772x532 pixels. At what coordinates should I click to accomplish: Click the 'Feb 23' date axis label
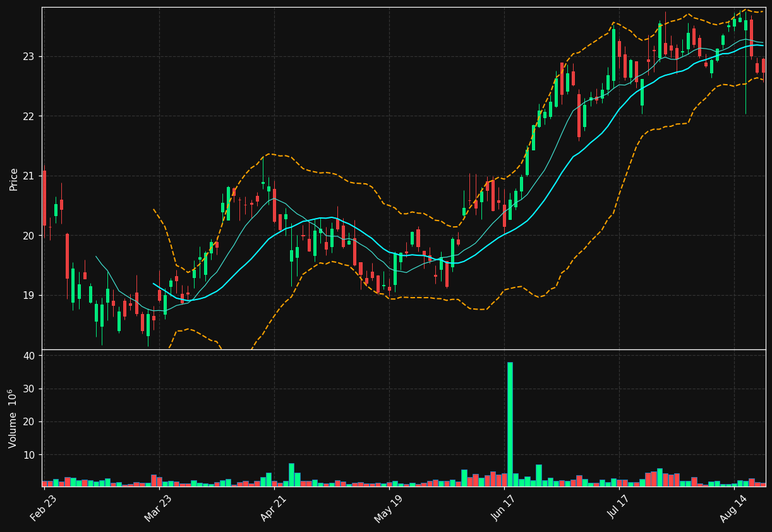[45, 507]
